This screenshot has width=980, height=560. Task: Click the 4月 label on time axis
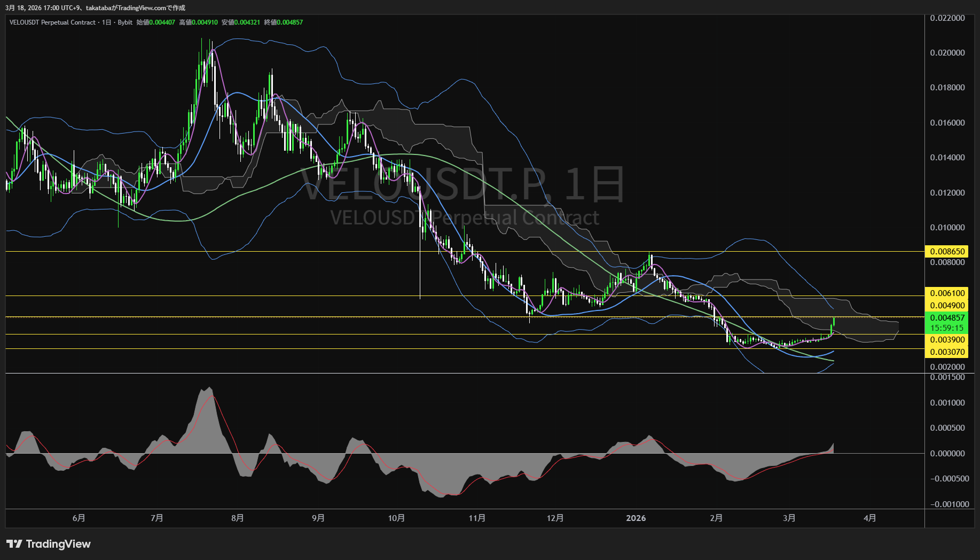point(869,518)
